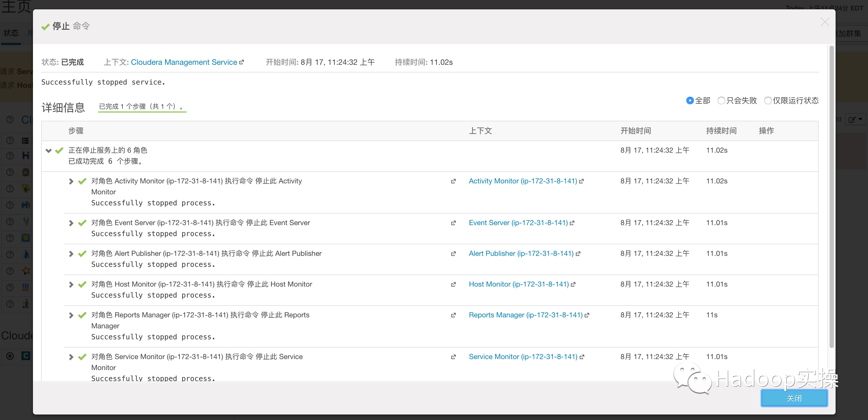This screenshot has width=868, height=420.
Task: Click Successfully stopped service. message
Action: click(103, 82)
